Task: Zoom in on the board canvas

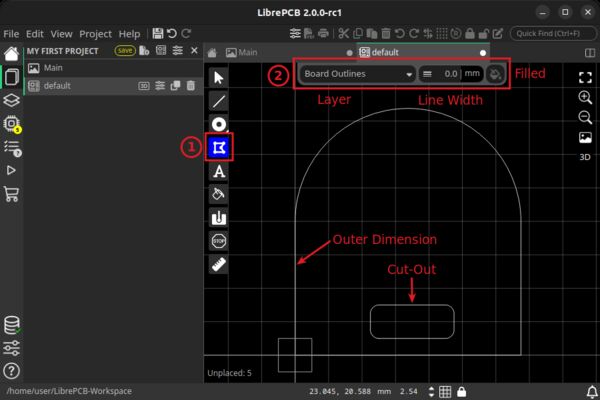Action: [x=585, y=97]
